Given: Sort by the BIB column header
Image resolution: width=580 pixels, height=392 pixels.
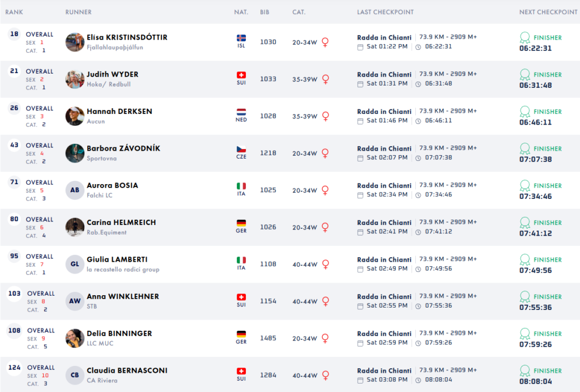Looking at the screenshot, I should point(265,12).
